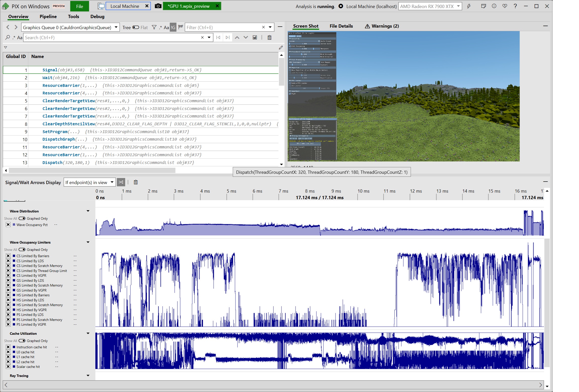
Task: Click the camera capture icon
Action: 158,6
